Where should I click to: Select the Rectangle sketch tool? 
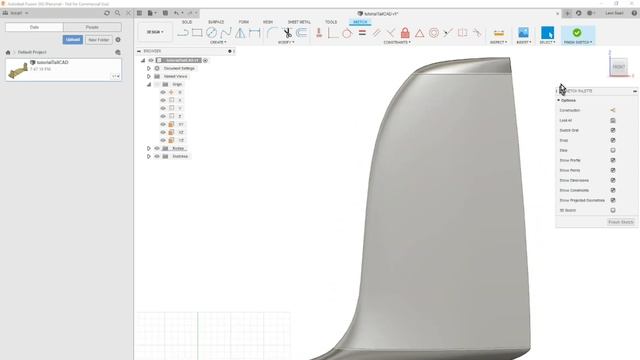pyautogui.click(x=197, y=33)
